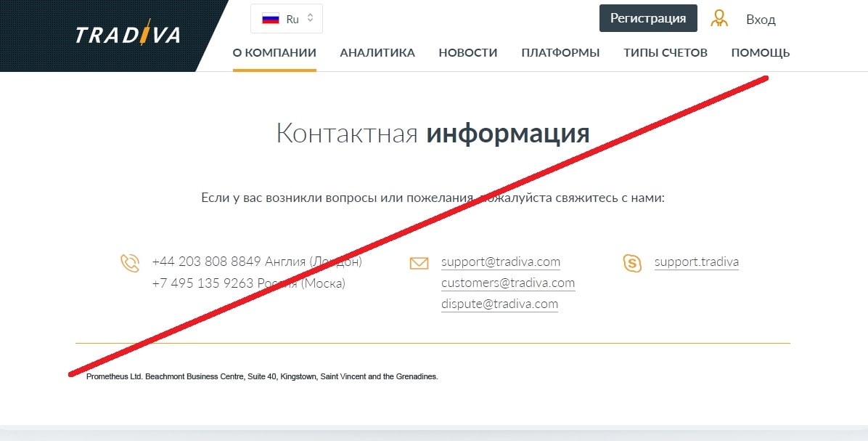Open the О КОМПАНИИ menu item
This screenshot has width=868, height=441.
pyautogui.click(x=274, y=52)
